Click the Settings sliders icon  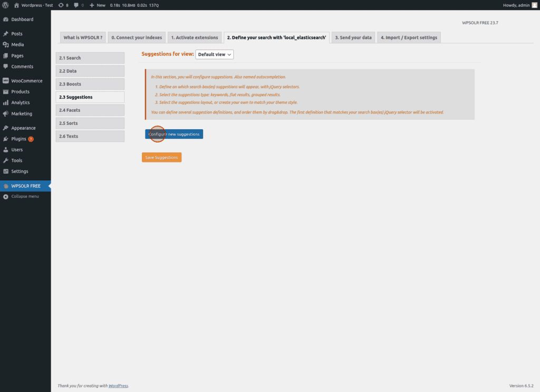point(5,171)
